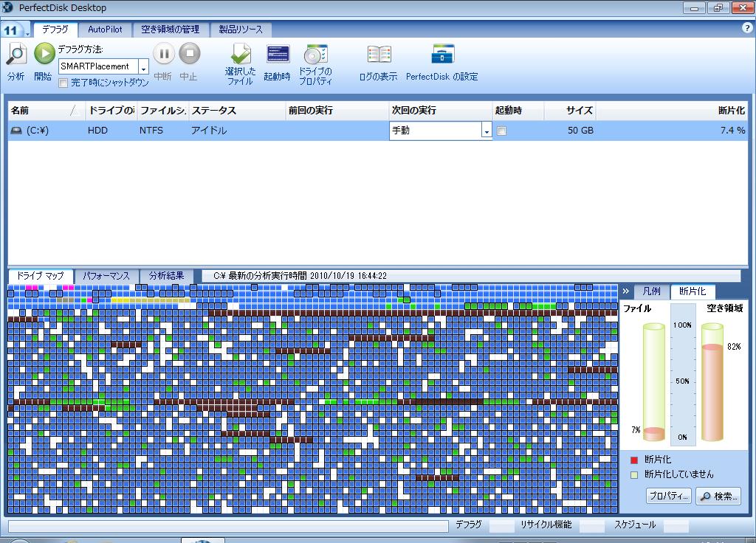The width and height of the screenshot is (756, 543).
Task: Expand the 次回の実行 手動 dropdown
Action: (487, 131)
